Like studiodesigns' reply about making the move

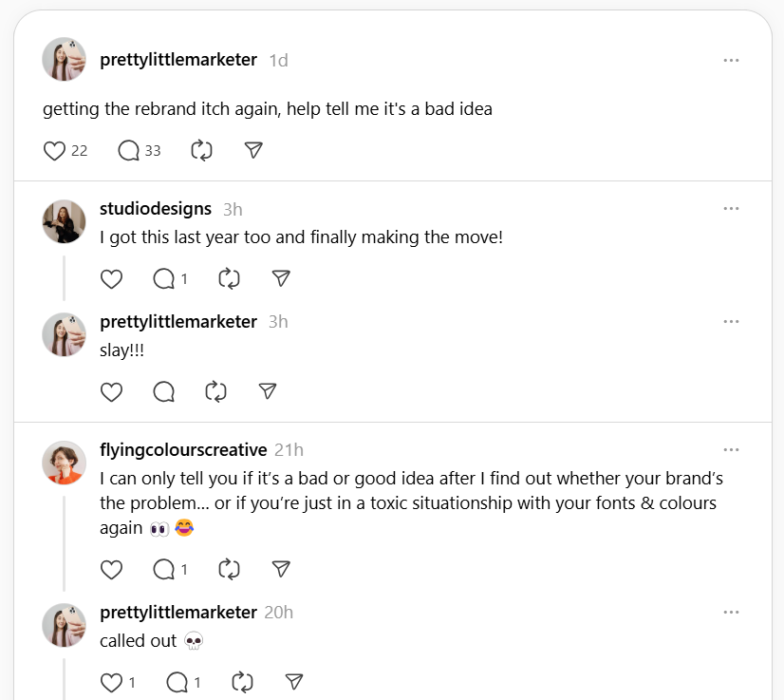pos(111,278)
